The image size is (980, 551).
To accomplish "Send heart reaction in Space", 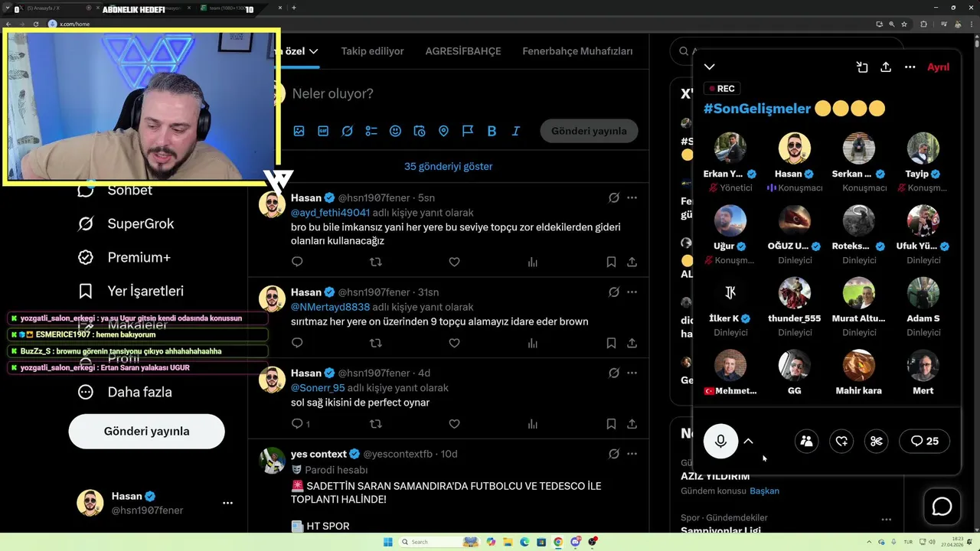I will pyautogui.click(x=841, y=441).
